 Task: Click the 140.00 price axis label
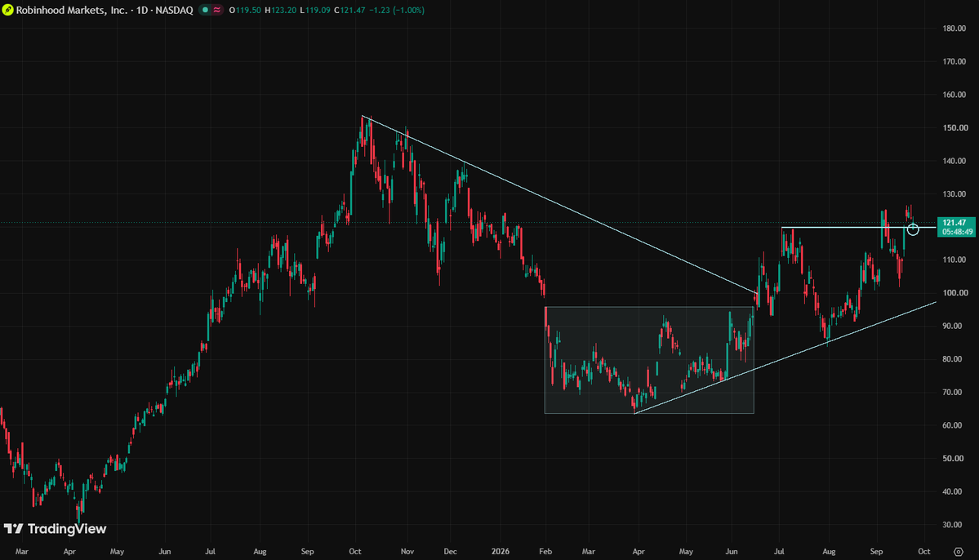pyautogui.click(x=954, y=161)
